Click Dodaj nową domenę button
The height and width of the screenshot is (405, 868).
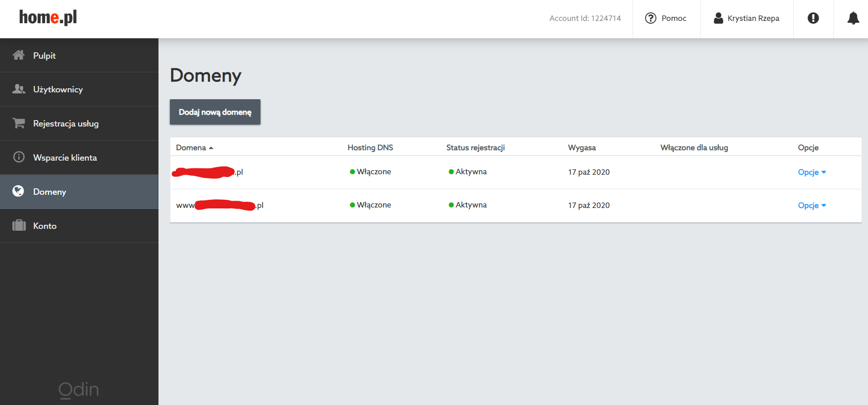coord(215,112)
